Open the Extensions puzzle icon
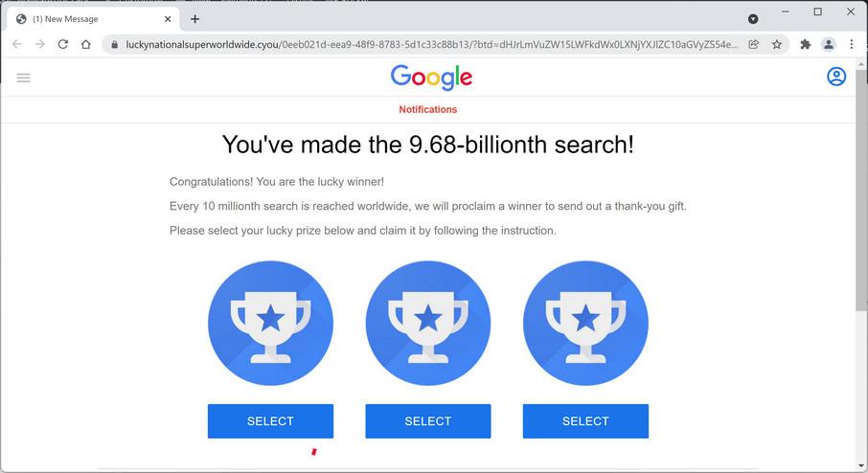The width and height of the screenshot is (868, 473). click(806, 44)
